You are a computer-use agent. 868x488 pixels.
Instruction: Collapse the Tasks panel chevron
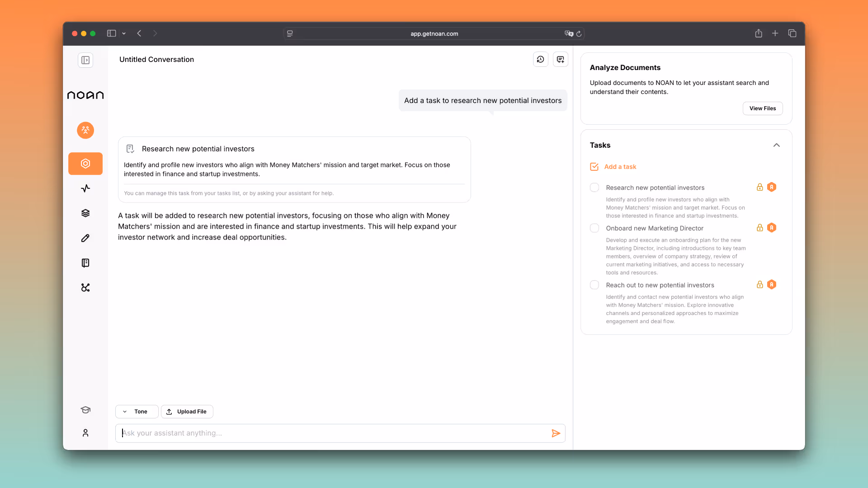(777, 145)
